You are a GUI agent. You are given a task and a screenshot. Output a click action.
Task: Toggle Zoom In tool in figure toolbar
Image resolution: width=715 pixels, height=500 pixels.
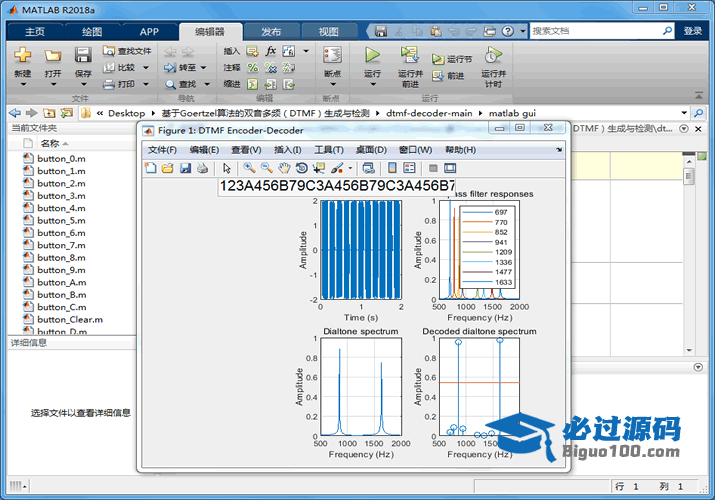(x=249, y=168)
